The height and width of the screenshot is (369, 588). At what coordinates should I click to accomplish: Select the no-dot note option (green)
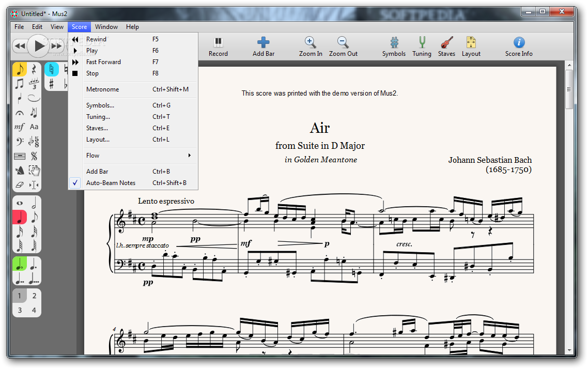click(x=20, y=264)
